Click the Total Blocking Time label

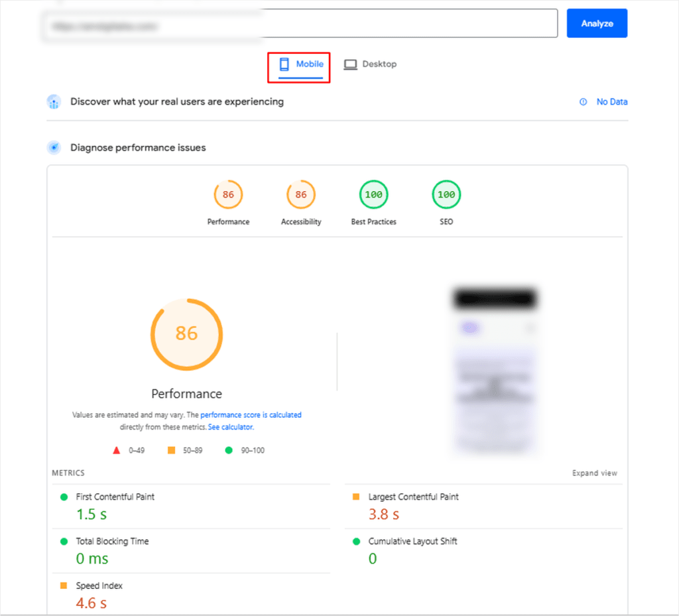tap(112, 541)
